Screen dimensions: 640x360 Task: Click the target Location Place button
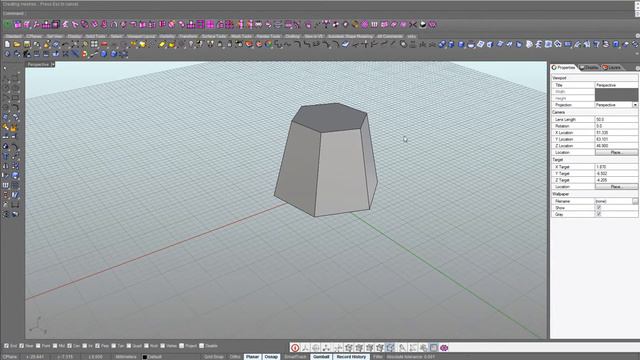(616, 187)
